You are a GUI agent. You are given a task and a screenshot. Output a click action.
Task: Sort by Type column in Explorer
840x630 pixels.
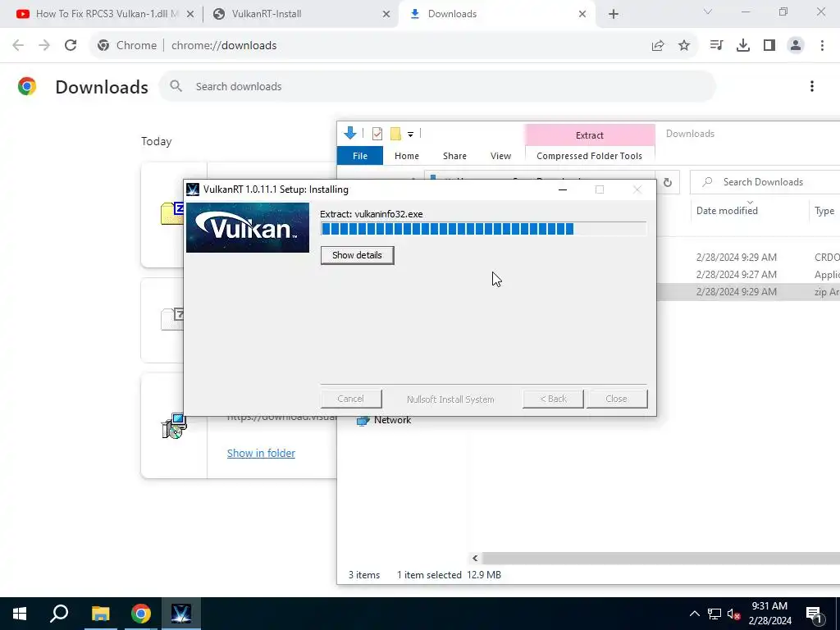point(824,211)
